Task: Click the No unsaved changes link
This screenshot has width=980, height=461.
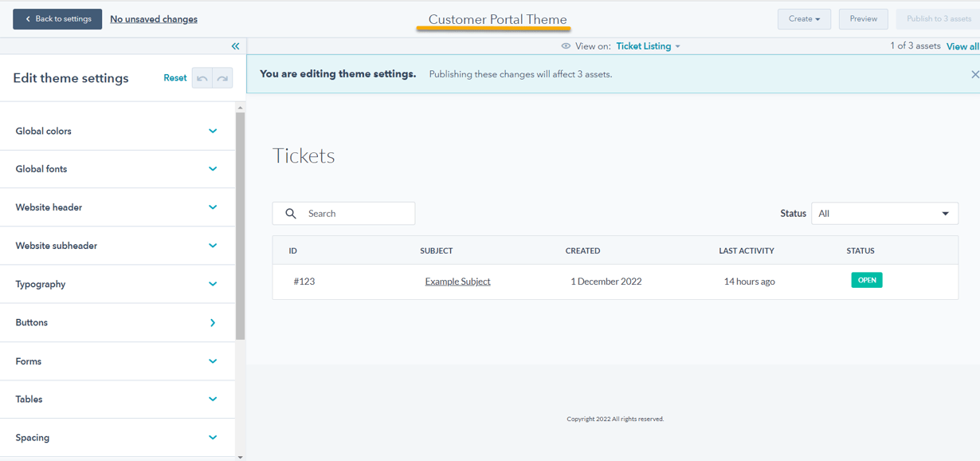Action: coord(154,19)
